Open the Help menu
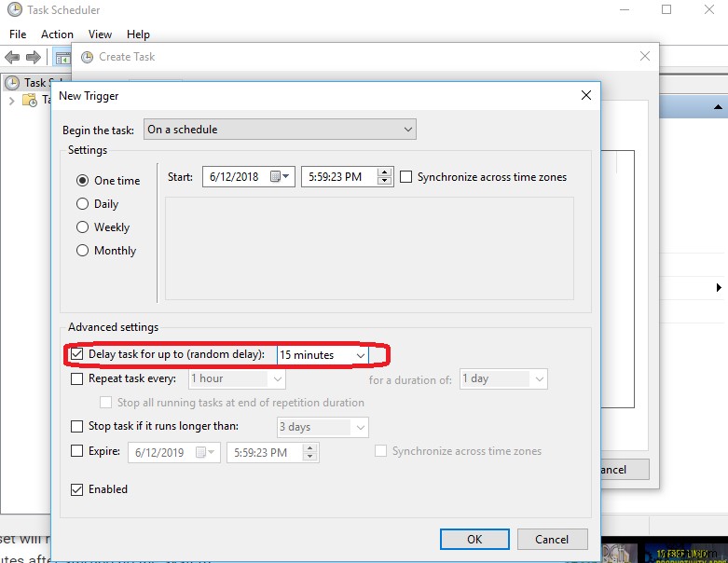 coord(138,34)
